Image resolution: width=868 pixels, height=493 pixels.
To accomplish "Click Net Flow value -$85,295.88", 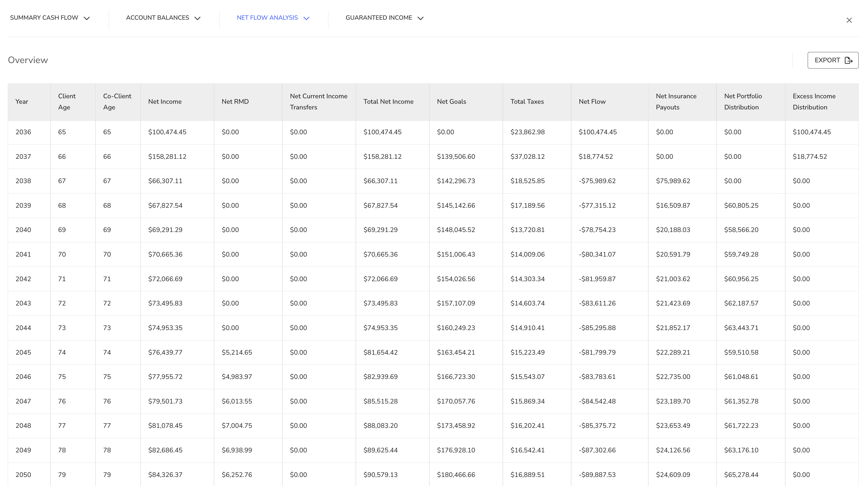I will [597, 328].
